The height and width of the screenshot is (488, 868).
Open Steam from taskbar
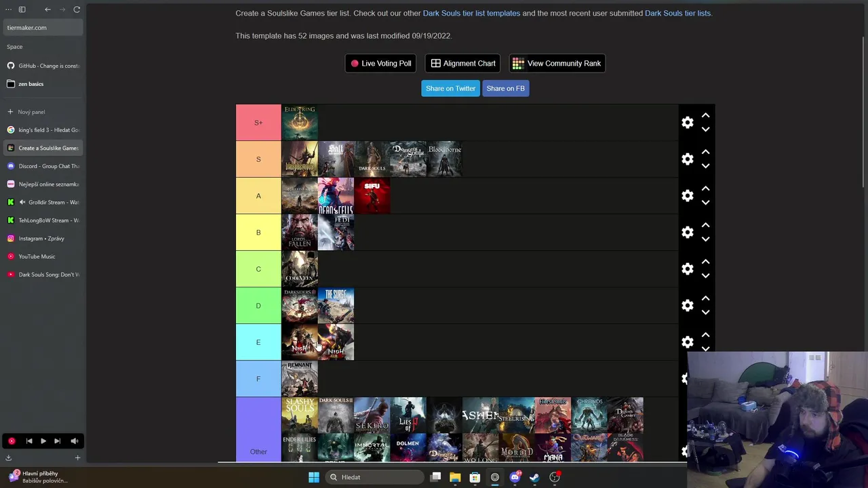click(534, 477)
